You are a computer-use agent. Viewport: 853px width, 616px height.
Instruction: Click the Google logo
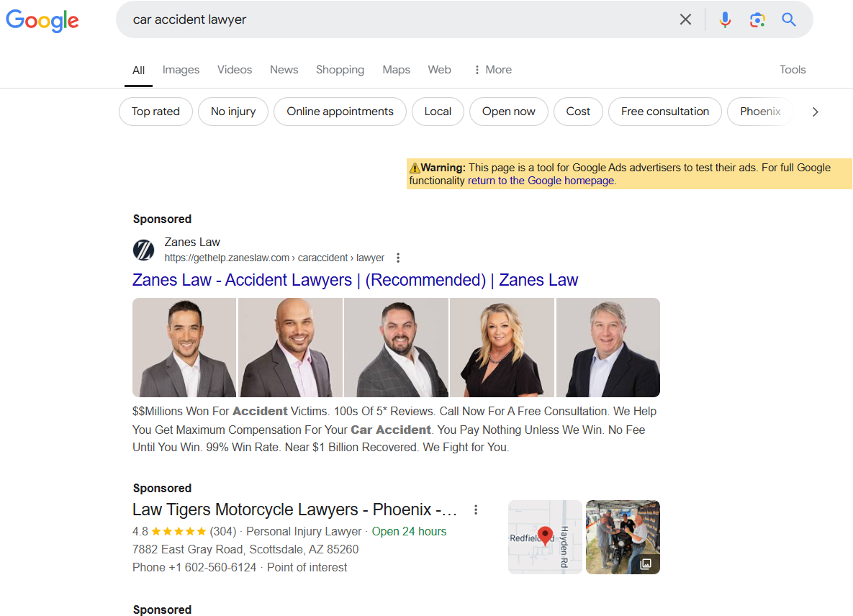pyautogui.click(x=42, y=21)
